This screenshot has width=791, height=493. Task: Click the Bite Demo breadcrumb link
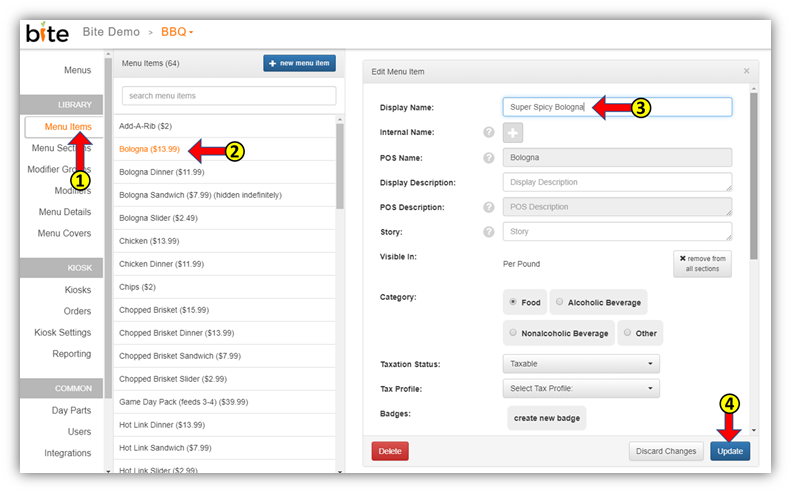pos(111,32)
